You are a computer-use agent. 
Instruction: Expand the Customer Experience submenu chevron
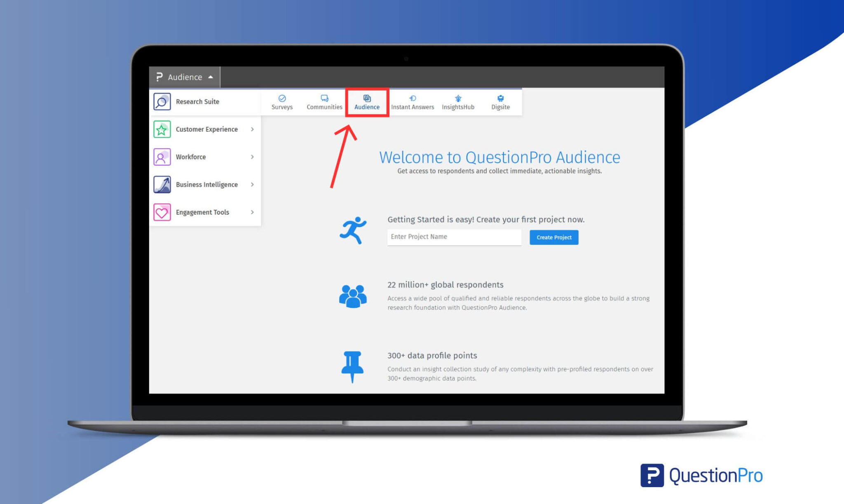252,129
